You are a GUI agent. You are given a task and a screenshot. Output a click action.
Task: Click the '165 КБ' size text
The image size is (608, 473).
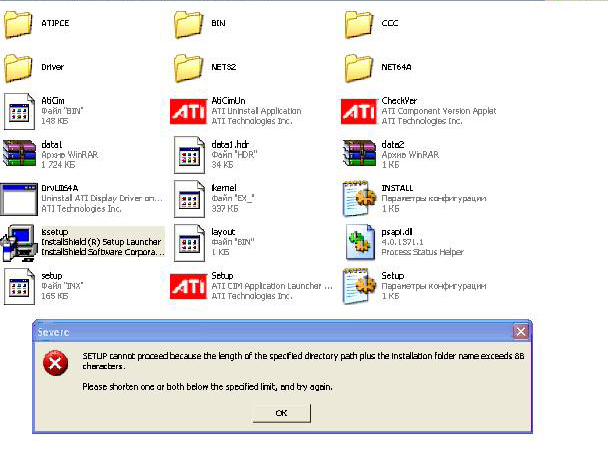coord(55,296)
